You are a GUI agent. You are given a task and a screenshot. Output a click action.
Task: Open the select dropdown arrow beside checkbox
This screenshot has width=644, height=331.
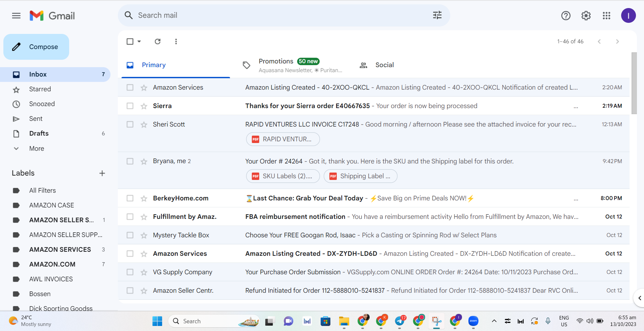point(139,41)
